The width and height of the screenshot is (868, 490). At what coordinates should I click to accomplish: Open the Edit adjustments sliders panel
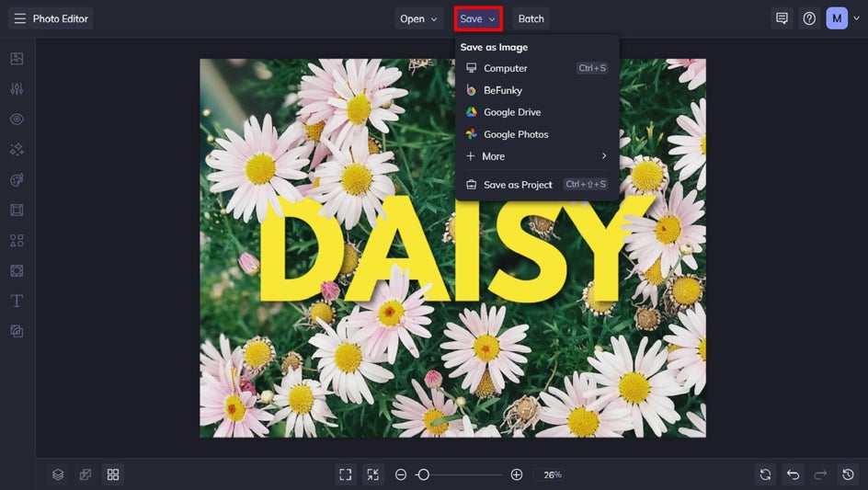click(x=17, y=88)
